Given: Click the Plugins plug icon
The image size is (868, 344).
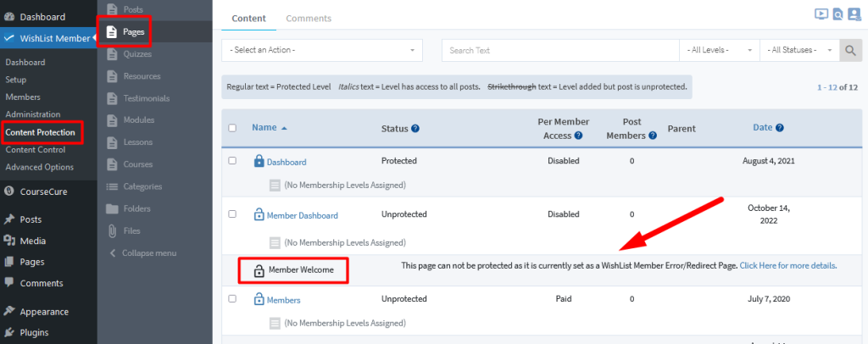Looking at the screenshot, I should [9, 332].
